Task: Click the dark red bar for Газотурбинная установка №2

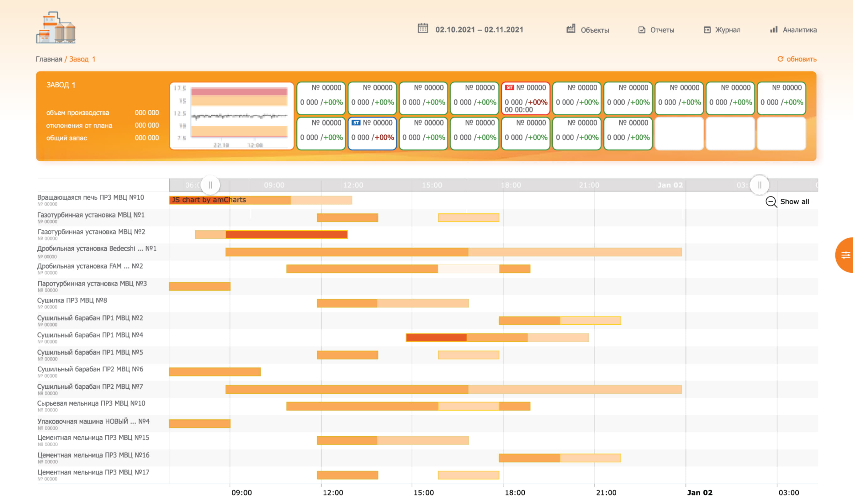Action: 286,235
